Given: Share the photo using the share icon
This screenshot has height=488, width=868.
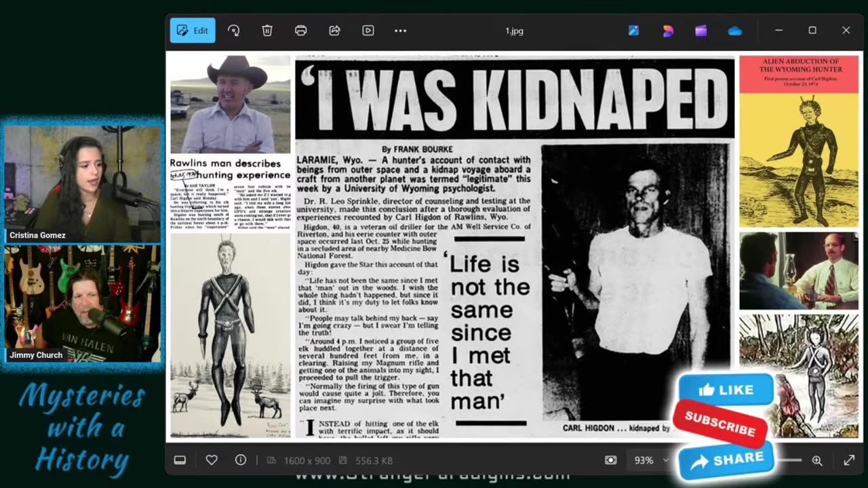Looking at the screenshot, I should 334,30.
